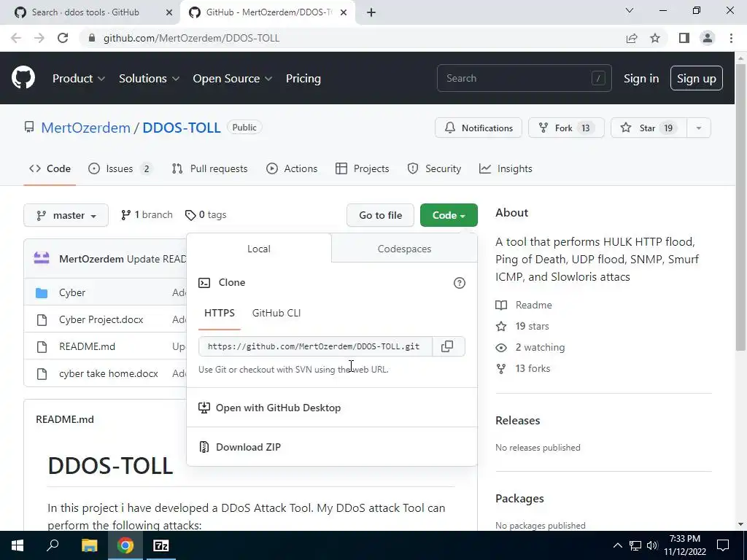Open the 1 branch link
This screenshot has height=560, width=747.
coord(147,215)
